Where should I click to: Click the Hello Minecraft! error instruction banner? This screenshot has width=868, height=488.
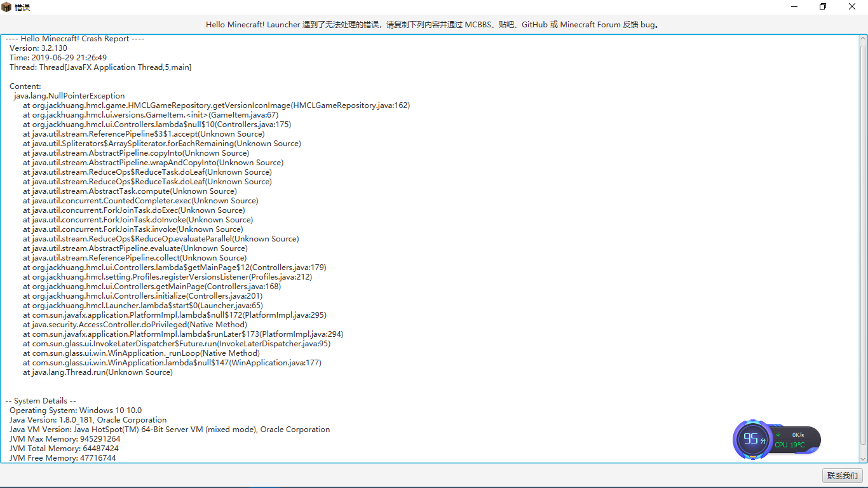[x=434, y=24]
